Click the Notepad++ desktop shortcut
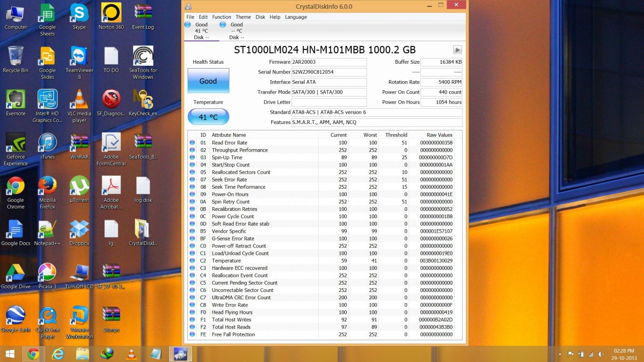The width and height of the screenshot is (644, 362). [47, 233]
